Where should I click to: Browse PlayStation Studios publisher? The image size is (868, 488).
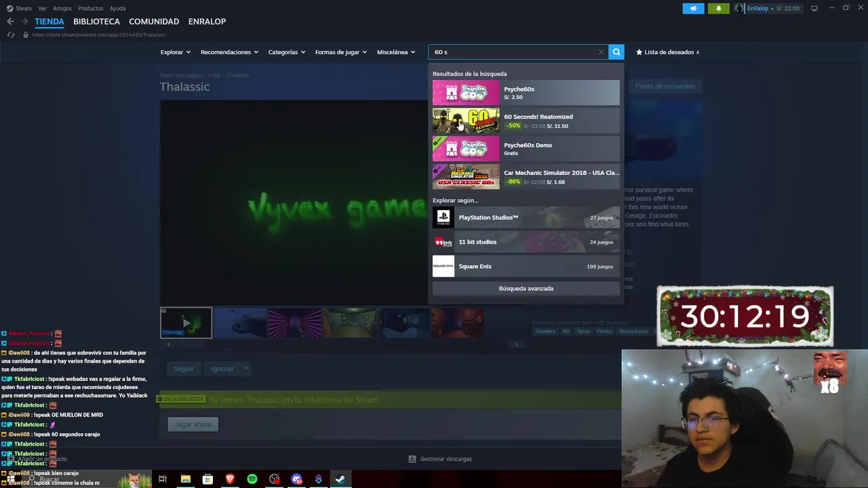pyautogui.click(x=526, y=218)
